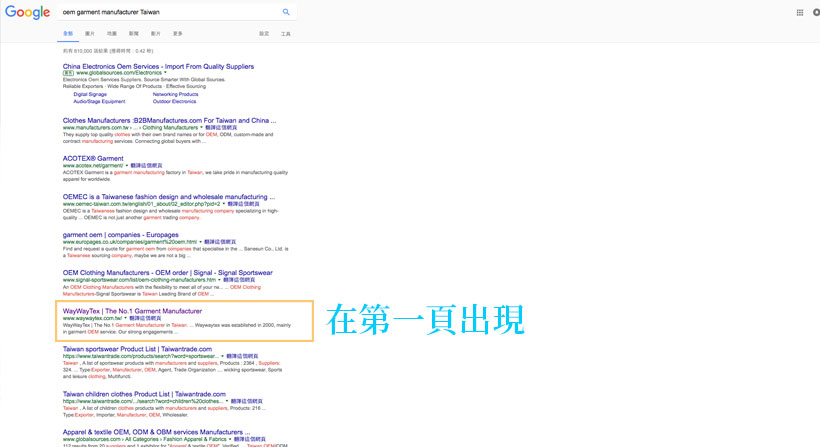Click the 'ACOTEX Garment is a garment manufacturing' snippet
The image size is (820, 447).
tap(175, 176)
